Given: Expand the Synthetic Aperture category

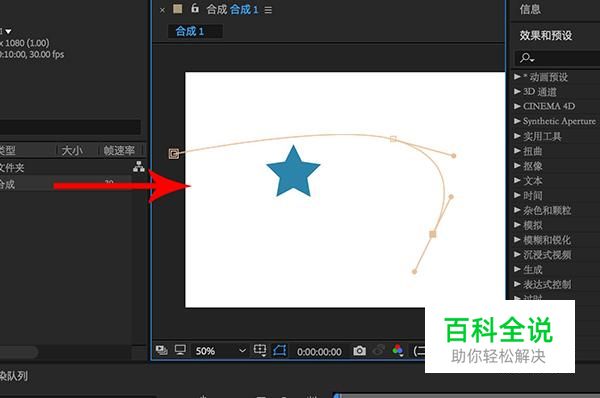Looking at the screenshot, I should (x=517, y=121).
